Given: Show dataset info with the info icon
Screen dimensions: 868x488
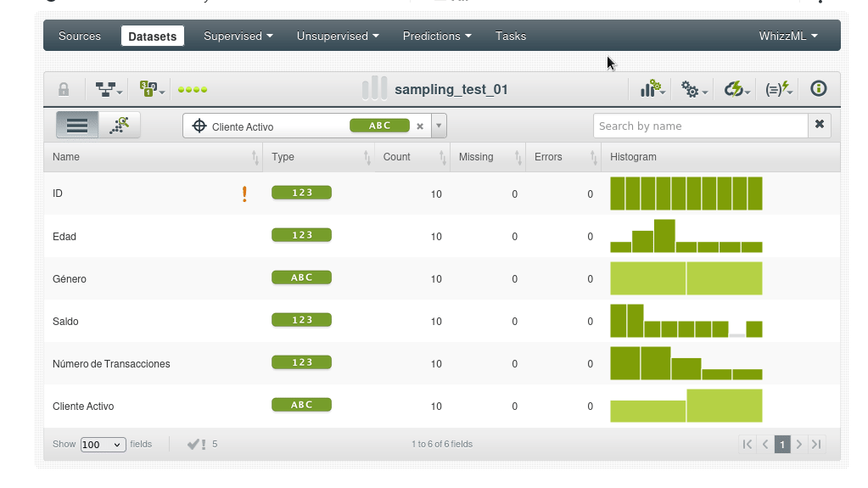Looking at the screenshot, I should pos(818,89).
